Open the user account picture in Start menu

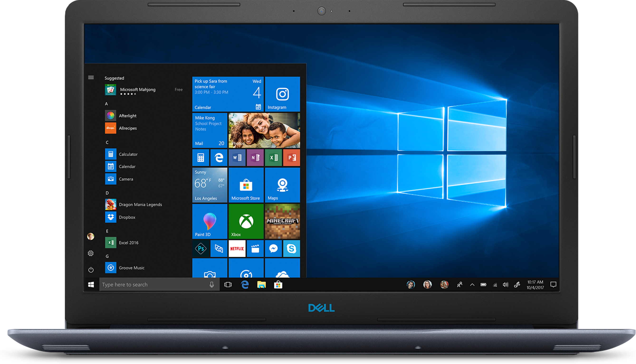click(91, 236)
